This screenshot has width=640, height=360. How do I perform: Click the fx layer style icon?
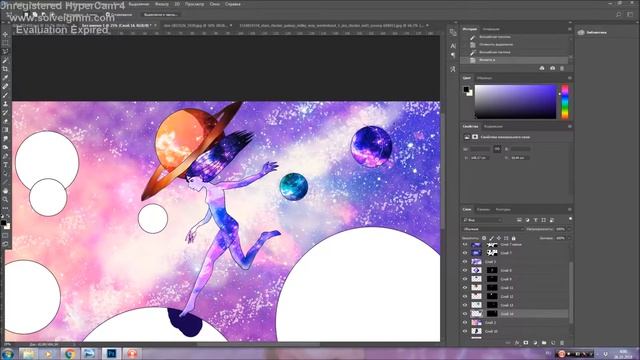click(517, 342)
